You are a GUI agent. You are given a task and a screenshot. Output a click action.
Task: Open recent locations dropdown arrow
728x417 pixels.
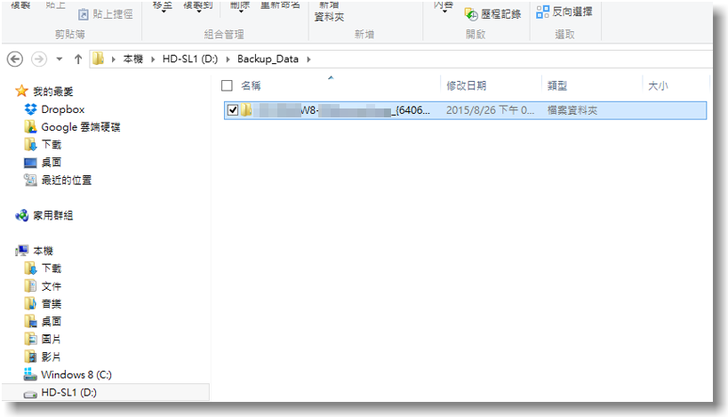point(59,59)
